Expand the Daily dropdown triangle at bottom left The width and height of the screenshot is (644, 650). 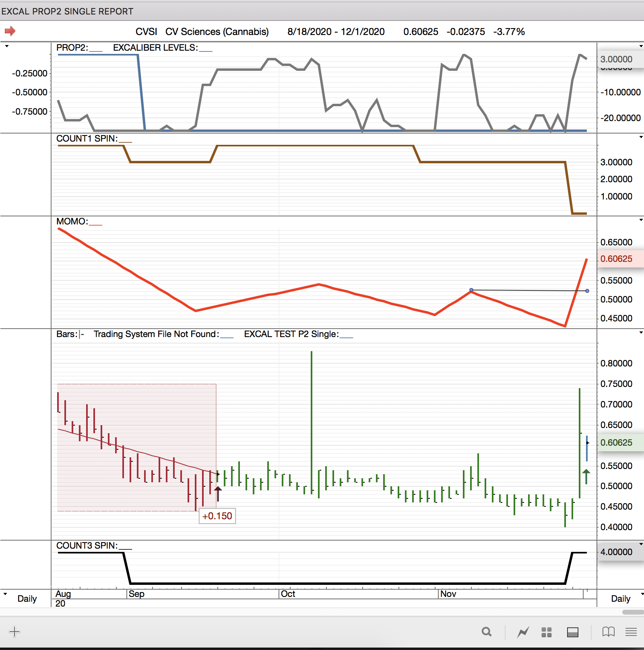(5, 594)
